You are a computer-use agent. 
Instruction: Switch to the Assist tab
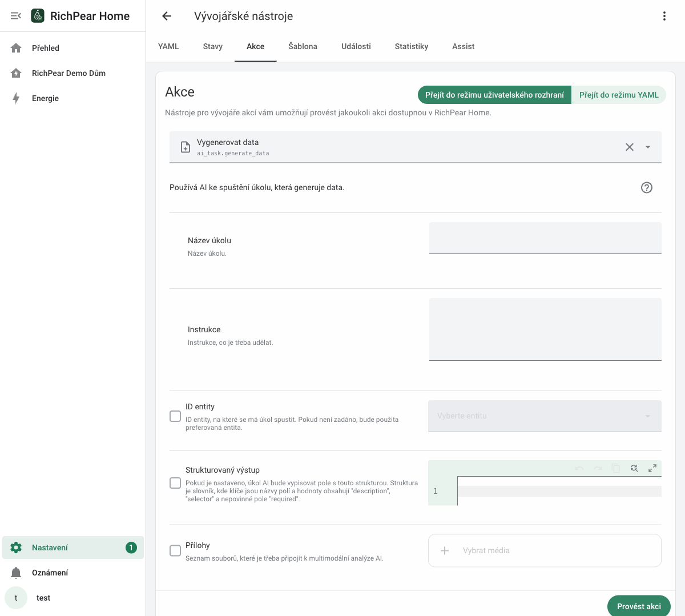point(464,47)
